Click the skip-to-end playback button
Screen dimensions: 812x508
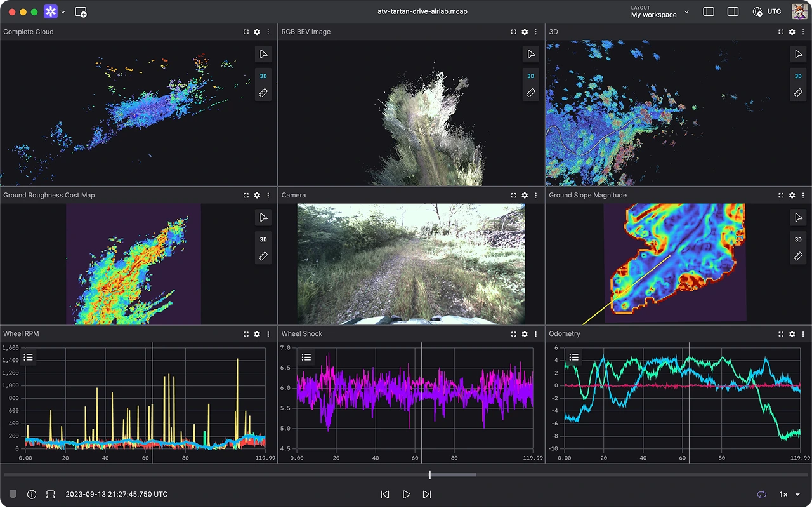coord(427,494)
